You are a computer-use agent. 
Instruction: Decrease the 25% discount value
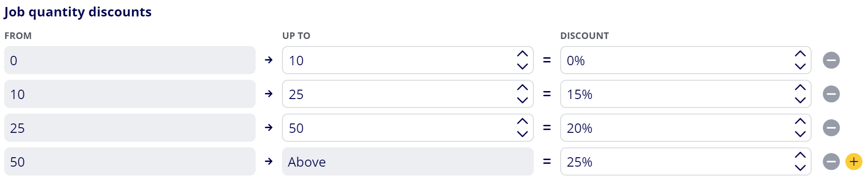click(x=800, y=168)
